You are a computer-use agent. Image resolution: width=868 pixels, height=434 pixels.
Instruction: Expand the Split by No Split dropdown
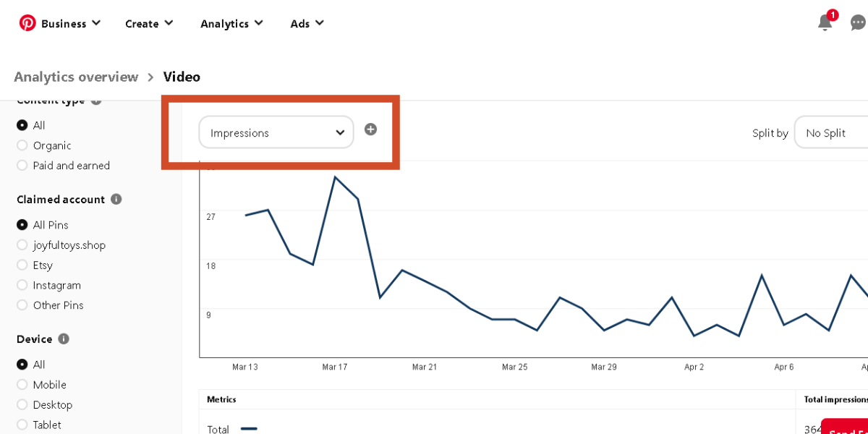coord(832,132)
